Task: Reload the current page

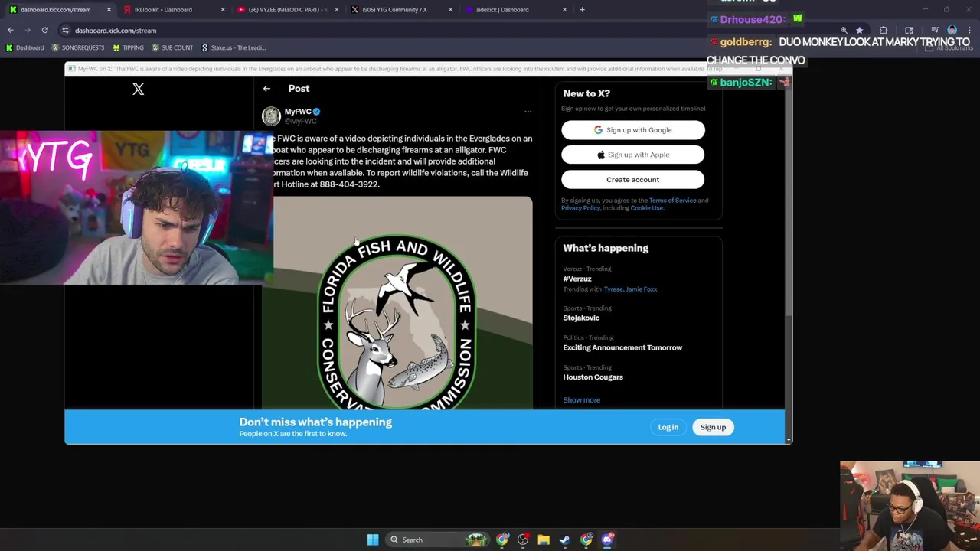Action: (x=44, y=31)
